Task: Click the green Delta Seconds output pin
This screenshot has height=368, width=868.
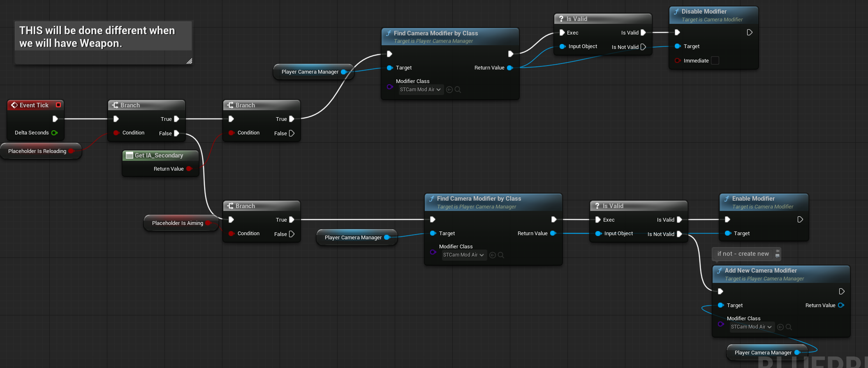Action: tap(54, 133)
